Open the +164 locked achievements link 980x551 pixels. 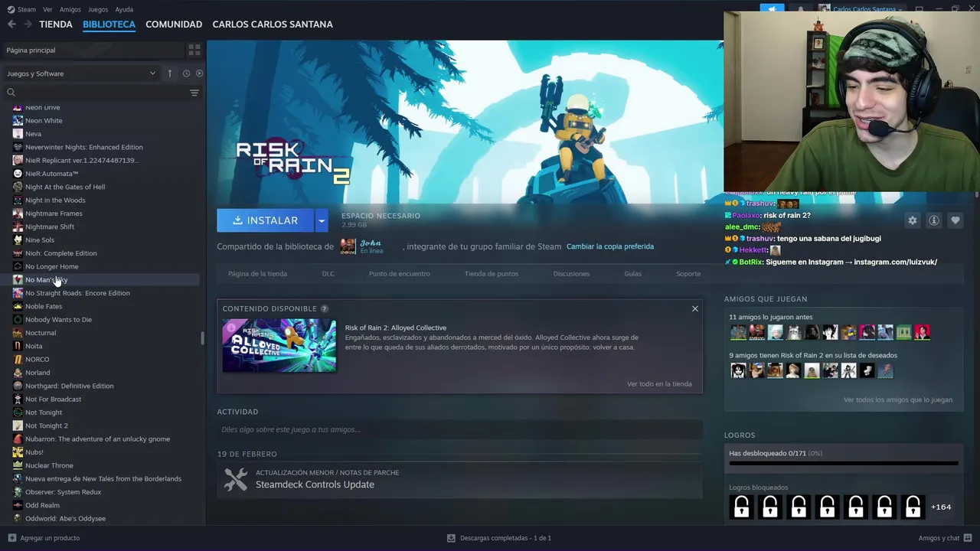941,507
